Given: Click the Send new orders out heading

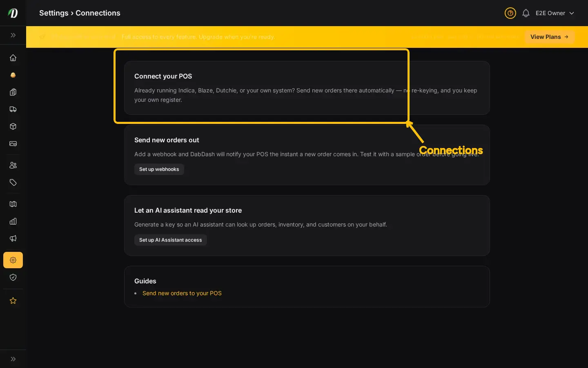Looking at the screenshot, I should [167, 140].
